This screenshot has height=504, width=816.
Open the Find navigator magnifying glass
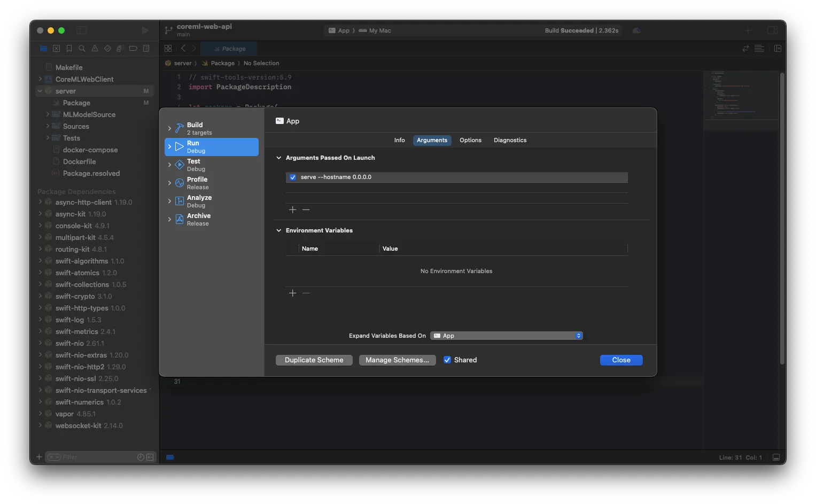pos(82,48)
